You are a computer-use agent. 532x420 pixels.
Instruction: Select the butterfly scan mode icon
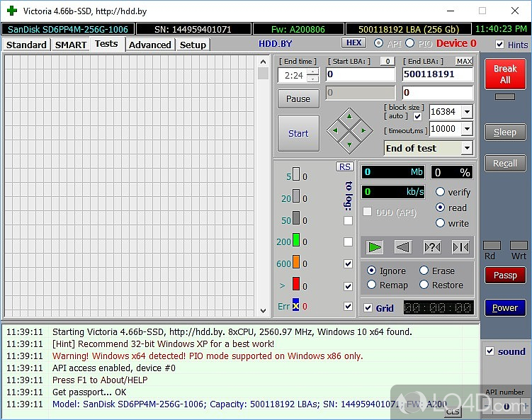[460, 247]
